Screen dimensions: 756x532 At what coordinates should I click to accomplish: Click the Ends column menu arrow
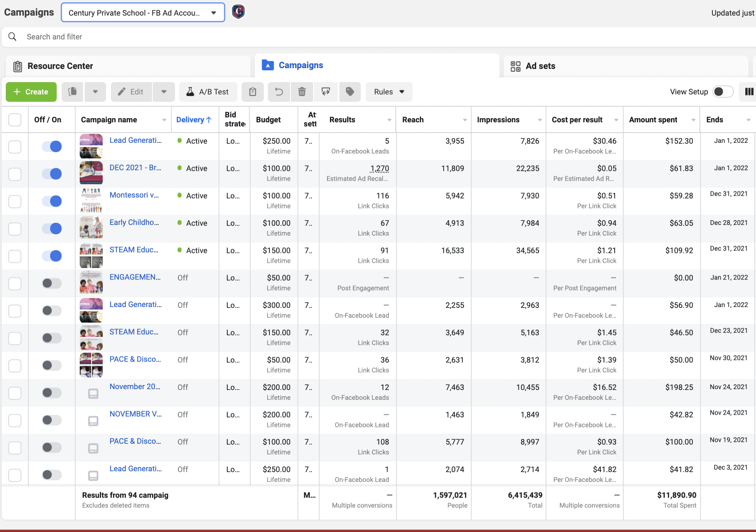pos(749,120)
